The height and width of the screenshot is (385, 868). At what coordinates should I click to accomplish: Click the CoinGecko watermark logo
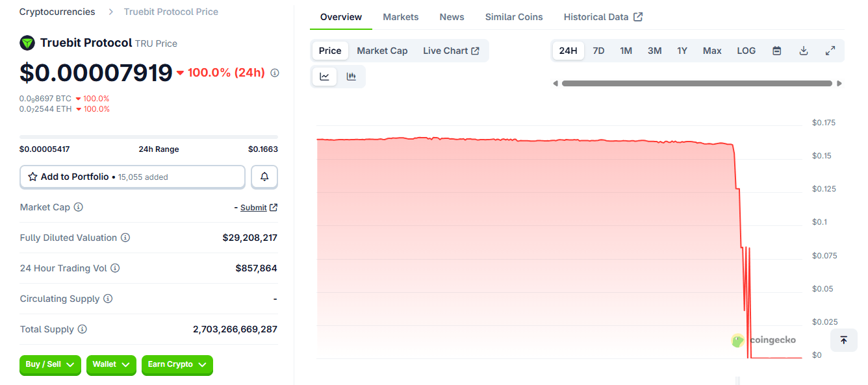click(x=737, y=340)
